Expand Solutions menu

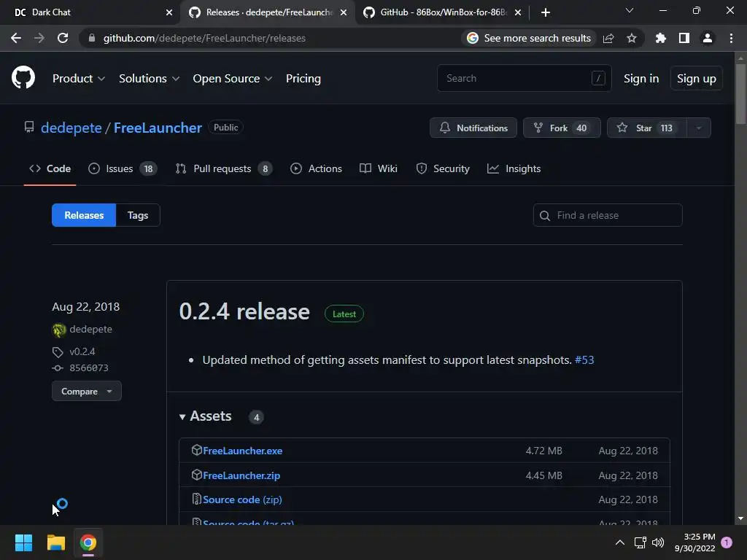click(x=149, y=79)
